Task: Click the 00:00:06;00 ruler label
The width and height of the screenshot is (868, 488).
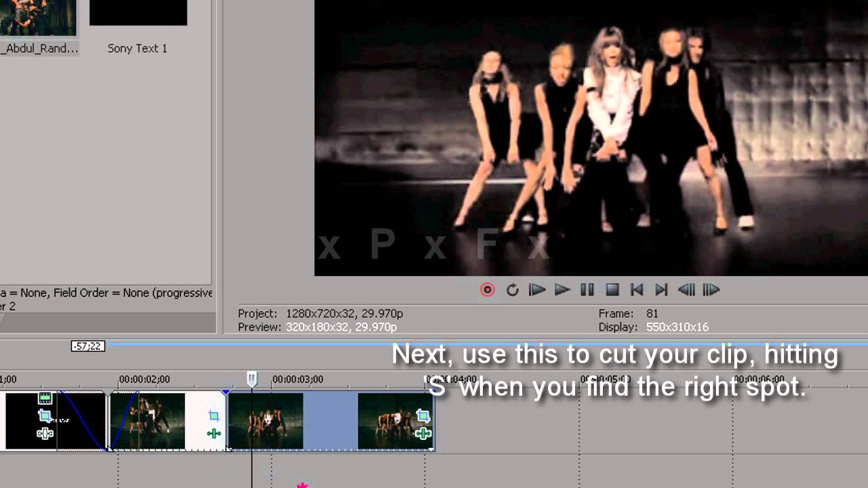Action: [x=759, y=380]
